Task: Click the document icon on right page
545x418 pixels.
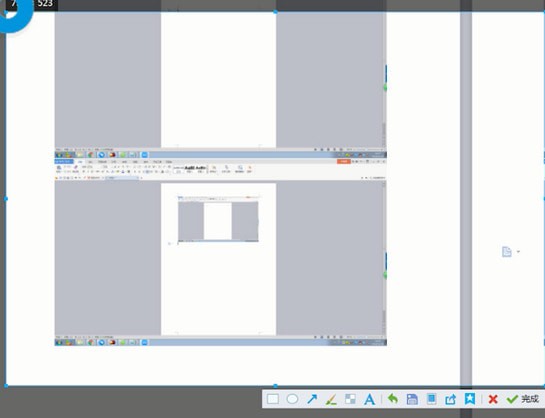Action: [x=507, y=252]
